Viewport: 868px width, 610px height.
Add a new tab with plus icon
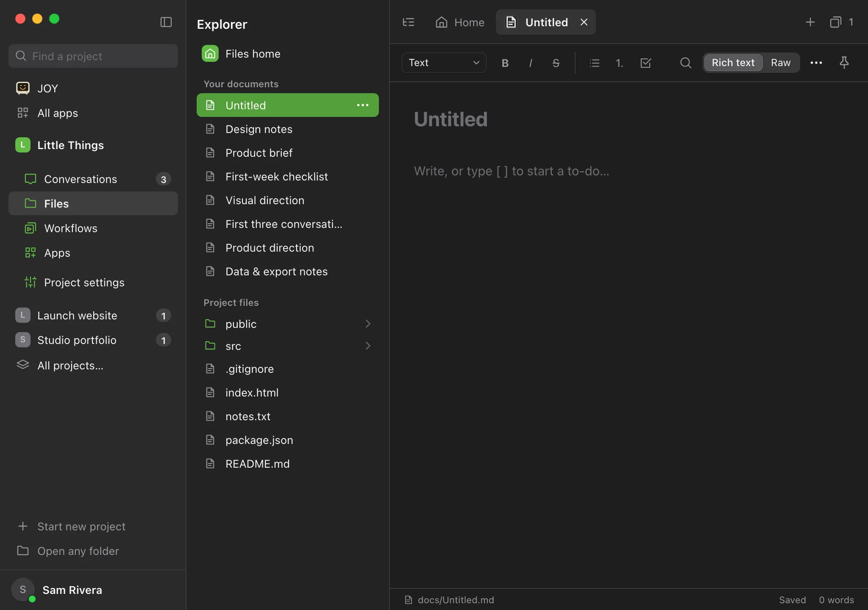coord(810,22)
